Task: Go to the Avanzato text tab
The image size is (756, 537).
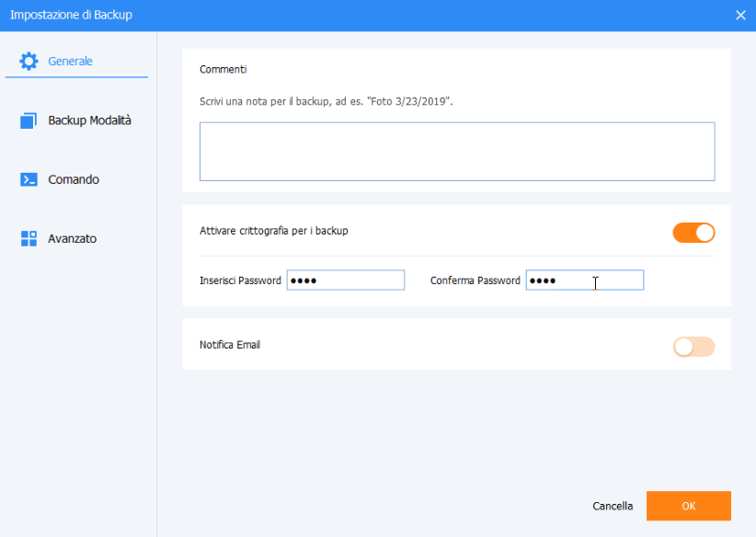Action: tap(72, 239)
